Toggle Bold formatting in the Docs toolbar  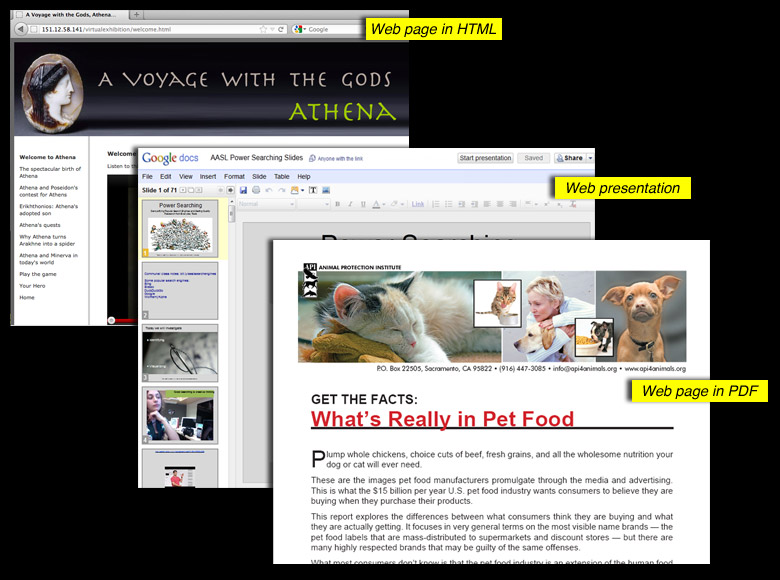(337, 204)
